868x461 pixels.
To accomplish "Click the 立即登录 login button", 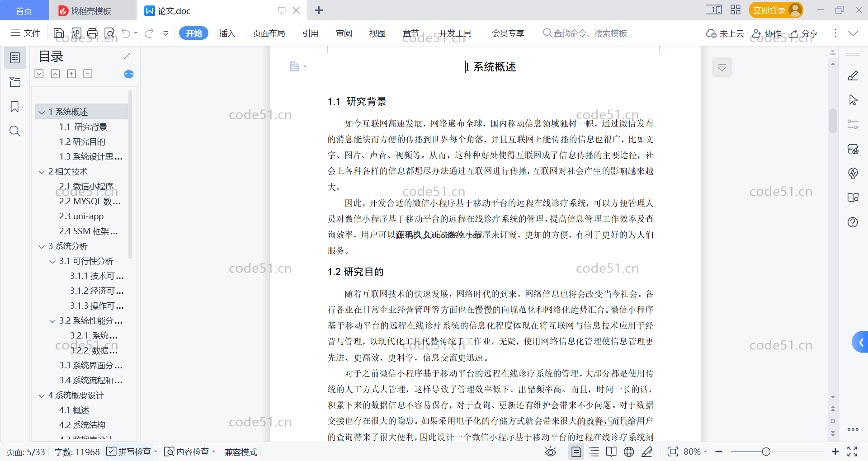I will 776,10.
